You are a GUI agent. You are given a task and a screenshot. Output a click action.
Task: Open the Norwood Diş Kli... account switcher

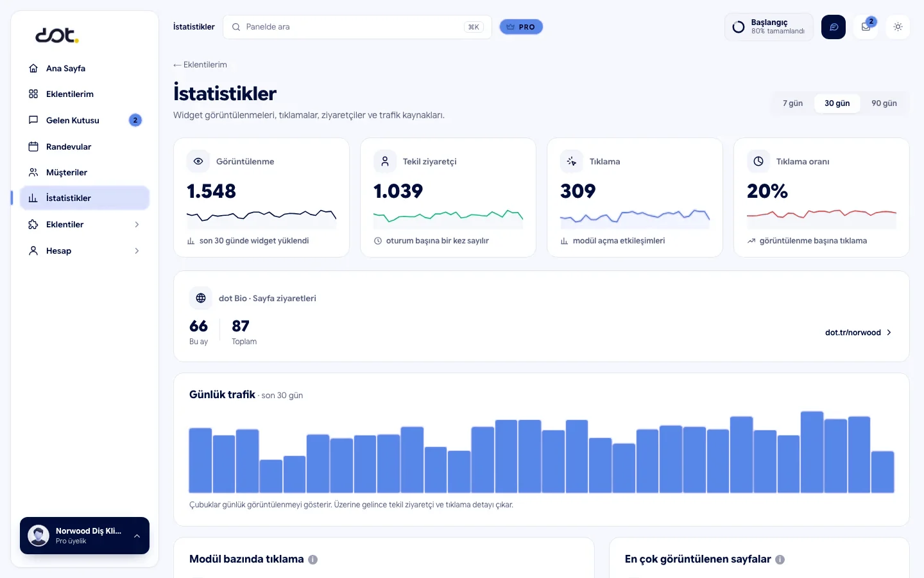(85, 536)
